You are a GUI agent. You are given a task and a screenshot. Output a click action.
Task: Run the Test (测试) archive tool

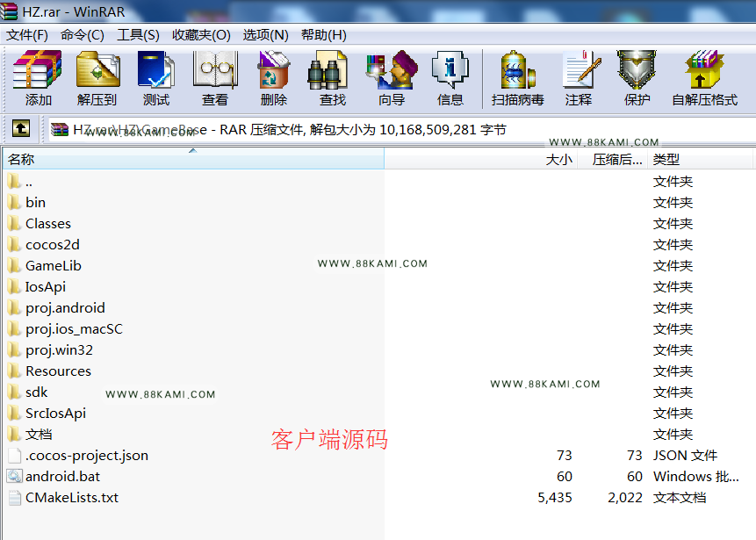155,70
